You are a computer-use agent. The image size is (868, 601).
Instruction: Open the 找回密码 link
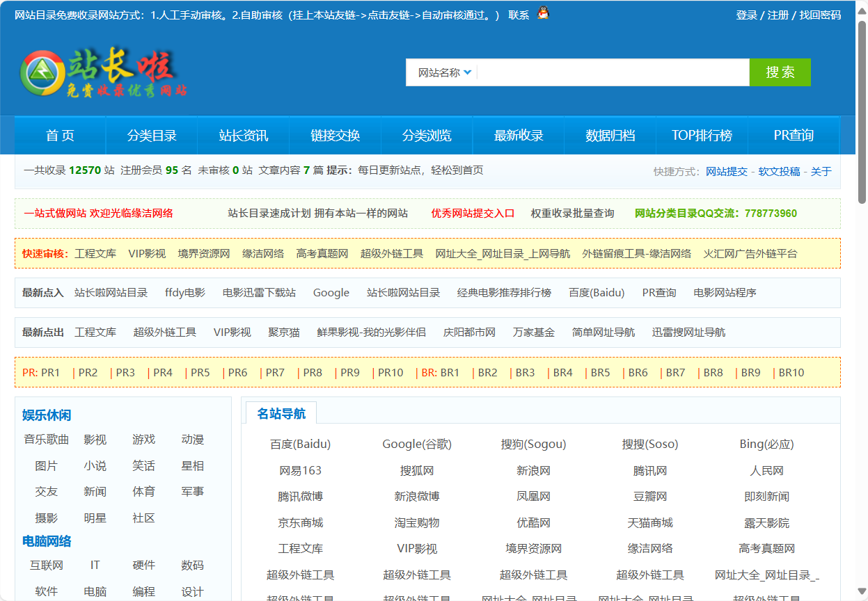[x=820, y=15]
